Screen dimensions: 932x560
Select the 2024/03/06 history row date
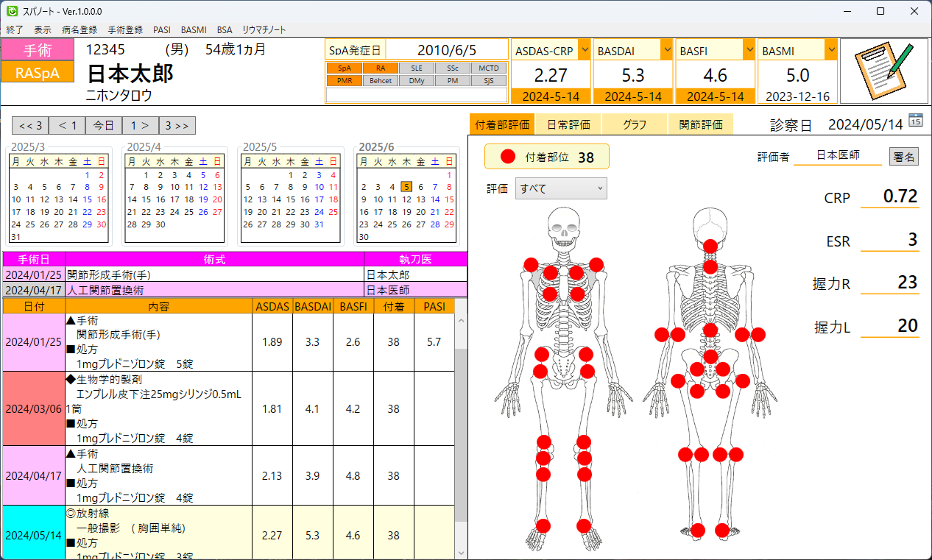click(34, 408)
